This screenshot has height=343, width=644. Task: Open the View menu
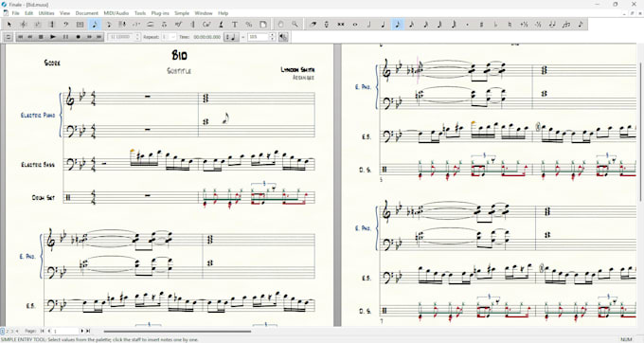(65, 13)
